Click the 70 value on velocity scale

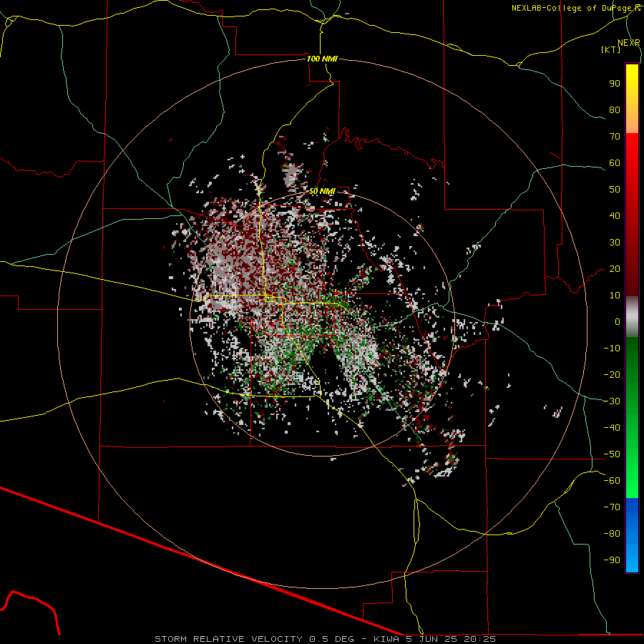click(x=615, y=137)
